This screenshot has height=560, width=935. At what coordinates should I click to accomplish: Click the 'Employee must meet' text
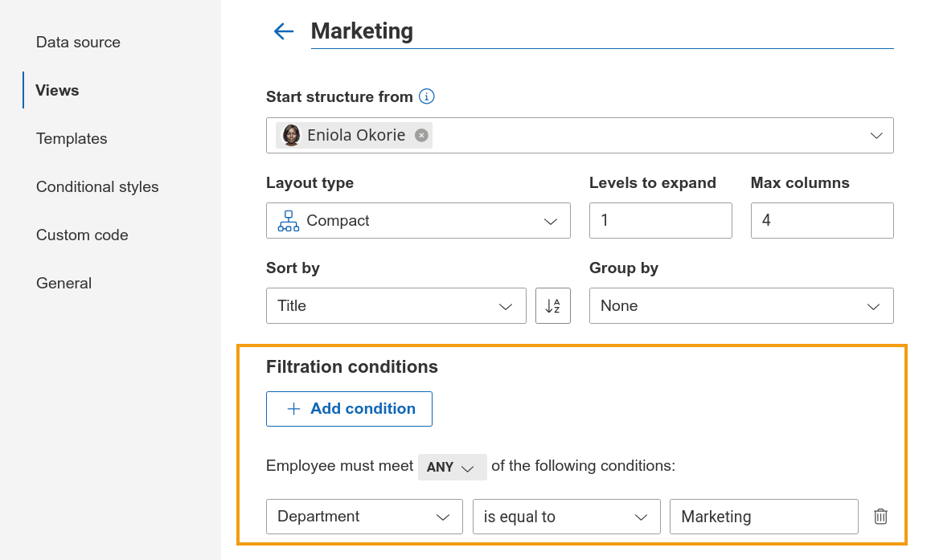click(x=339, y=466)
